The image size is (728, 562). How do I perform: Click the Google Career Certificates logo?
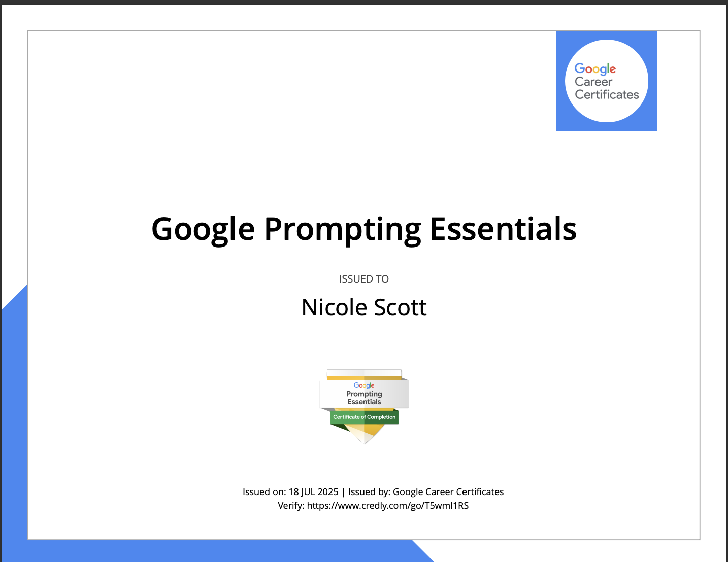607,81
